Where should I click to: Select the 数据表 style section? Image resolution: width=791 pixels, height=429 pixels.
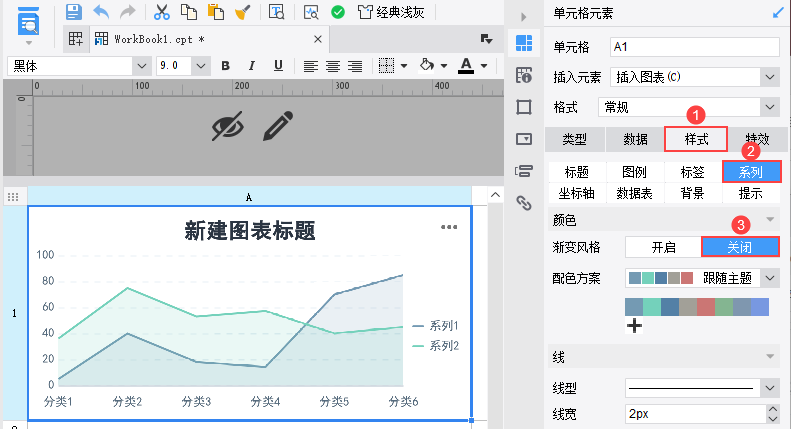pos(635,193)
